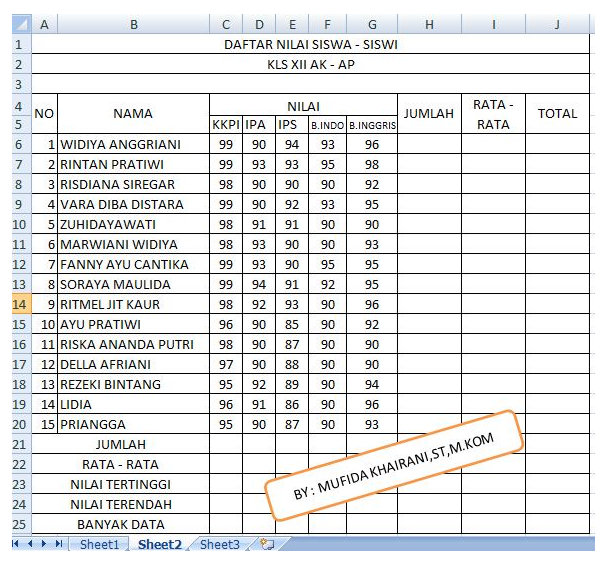Select column G header

pos(372,24)
